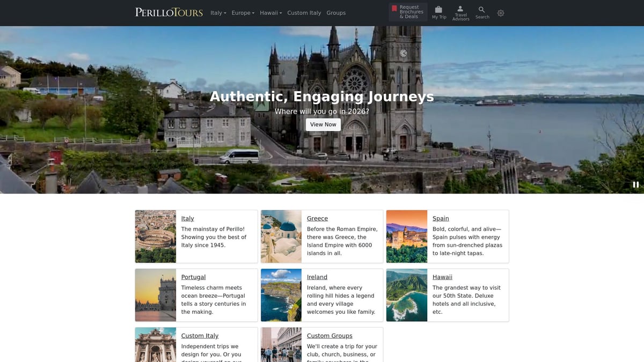Open the My Trip suitcase icon
The image size is (644, 362).
click(438, 11)
